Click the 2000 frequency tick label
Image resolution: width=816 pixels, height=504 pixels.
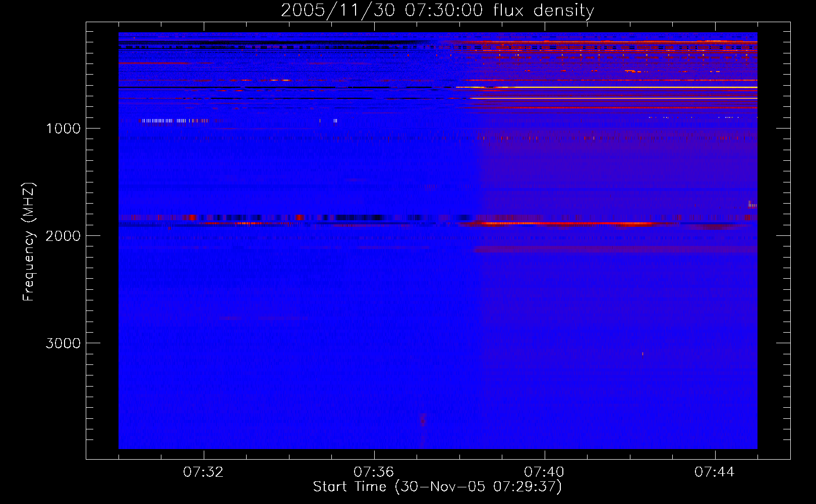[63, 236]
